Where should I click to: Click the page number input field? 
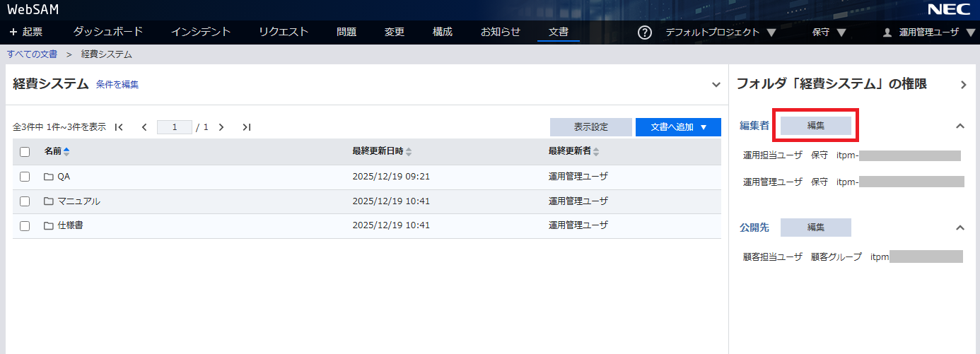point(175,127)
